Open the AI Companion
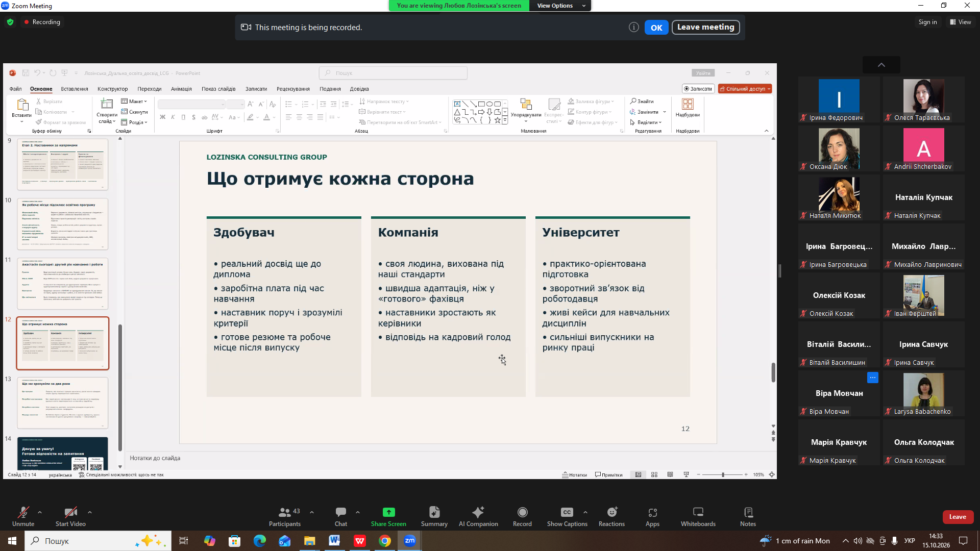The width and height of the screenshot is (980, 551). (x=478, y=516)
